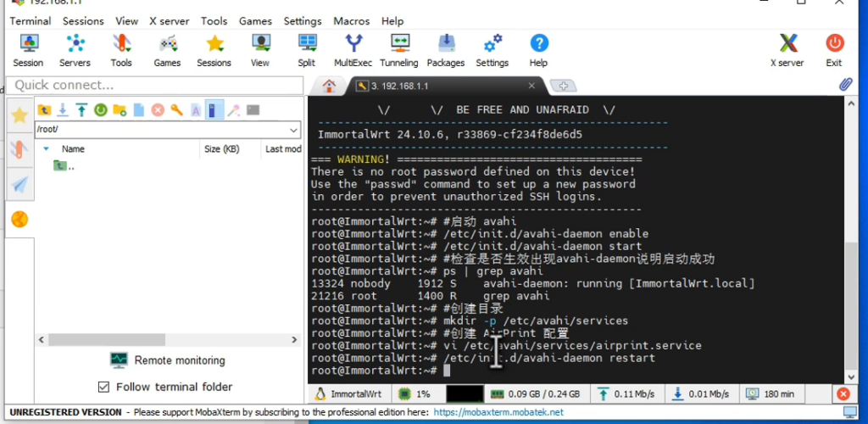This screenshot has height=424, width=868.
Task: Go to parent folder in SFTP toolbar
Action: click(x=44, y=109)
